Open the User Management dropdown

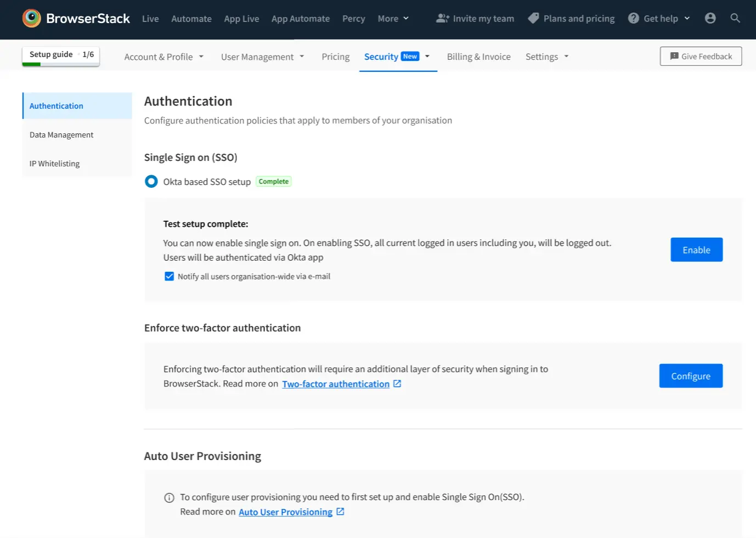[x=262, y=57]
